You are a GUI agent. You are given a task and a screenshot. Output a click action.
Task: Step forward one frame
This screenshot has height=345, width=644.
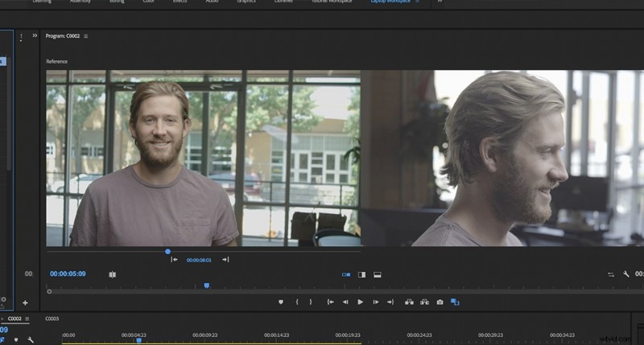pyautogui.click(x=376, y=302)
